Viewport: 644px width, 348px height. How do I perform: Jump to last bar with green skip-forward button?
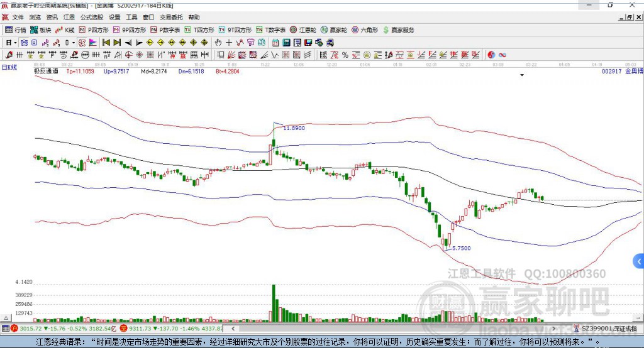click(117, 43)
